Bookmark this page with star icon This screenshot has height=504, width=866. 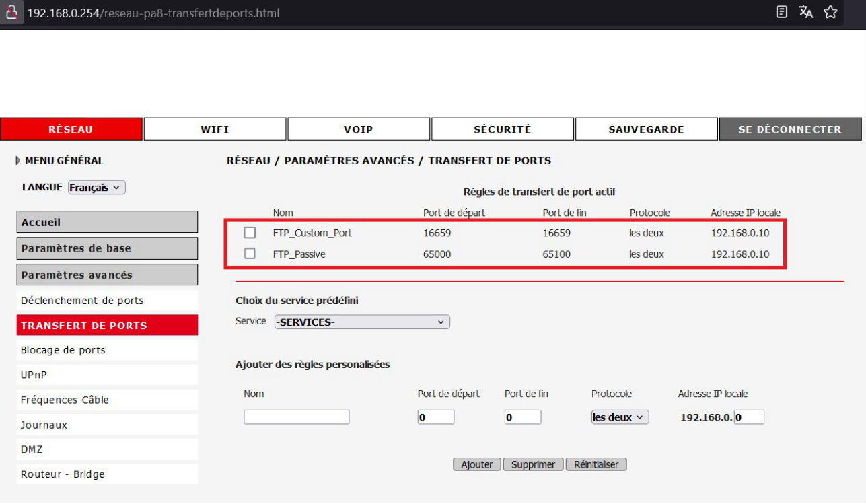[830, 12]
